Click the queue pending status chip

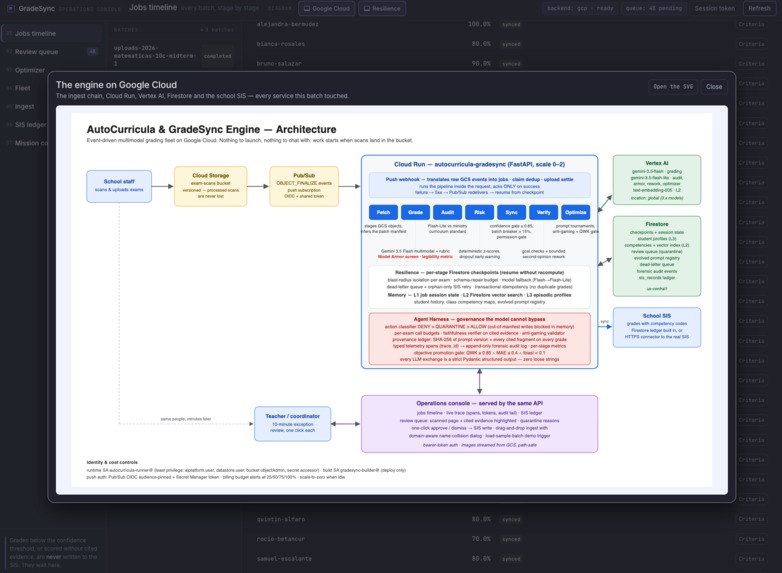[x=655, y=8]
